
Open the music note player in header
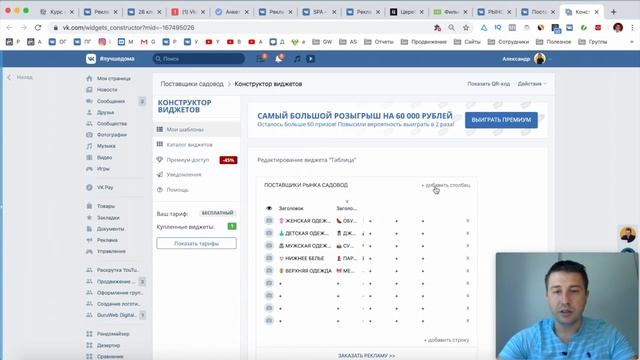point(297,59)
